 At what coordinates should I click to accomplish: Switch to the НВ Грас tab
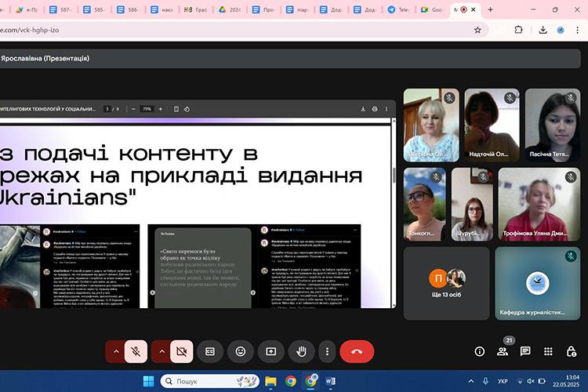[195, 9]
